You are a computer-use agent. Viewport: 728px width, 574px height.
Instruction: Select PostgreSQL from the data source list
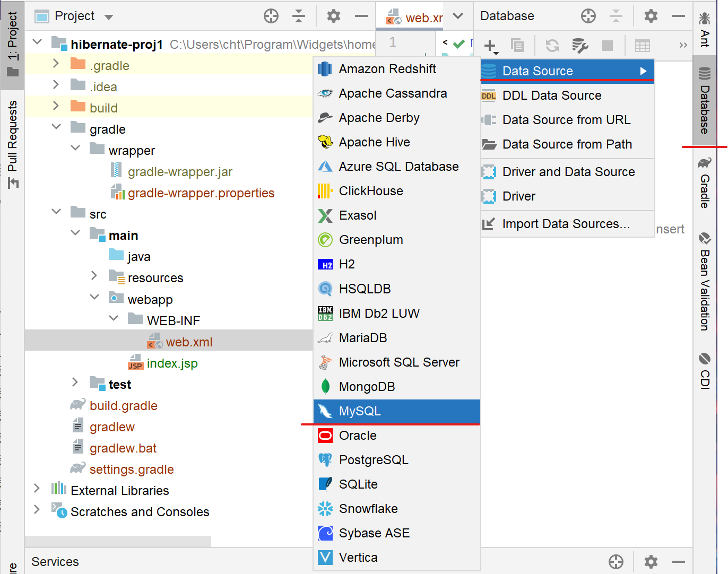pyautogui.click(x=397, y=460)
